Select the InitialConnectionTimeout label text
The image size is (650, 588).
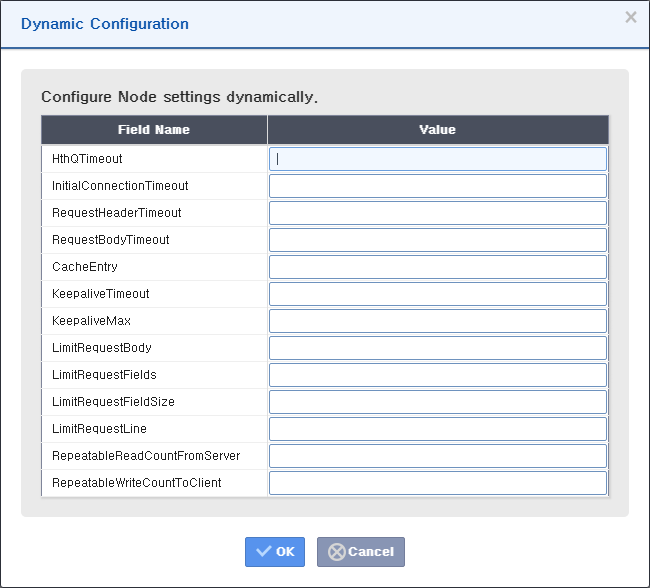(x=120, y=186)
